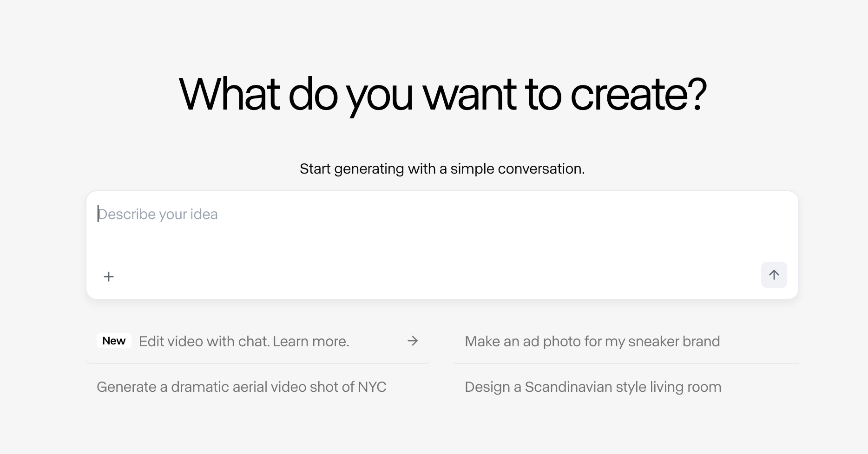Click the New badge
This screenshot has height=454, width=868.
point(114,341)
